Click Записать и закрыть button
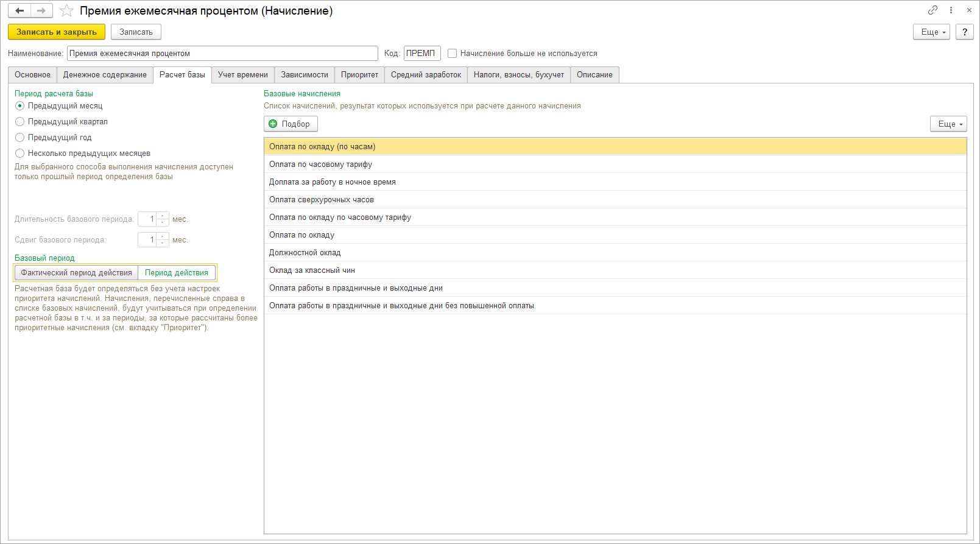 pyautogui.click(x=57, y=32)
